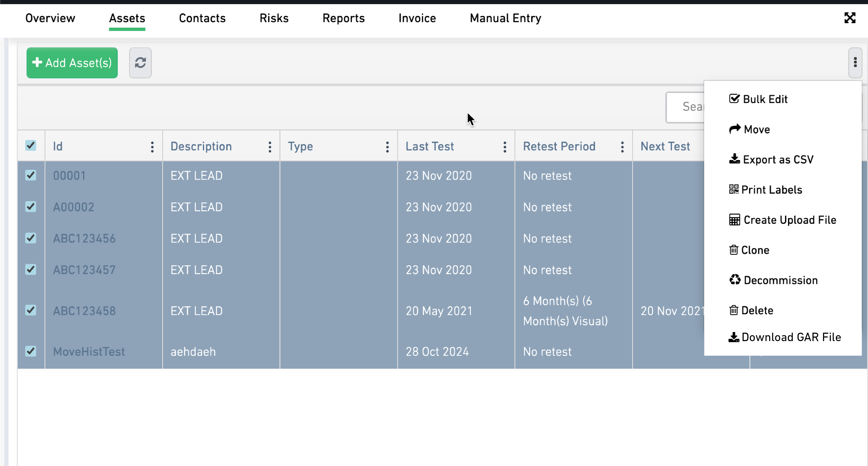Click the Decommission recycle icon

point(735,280)
